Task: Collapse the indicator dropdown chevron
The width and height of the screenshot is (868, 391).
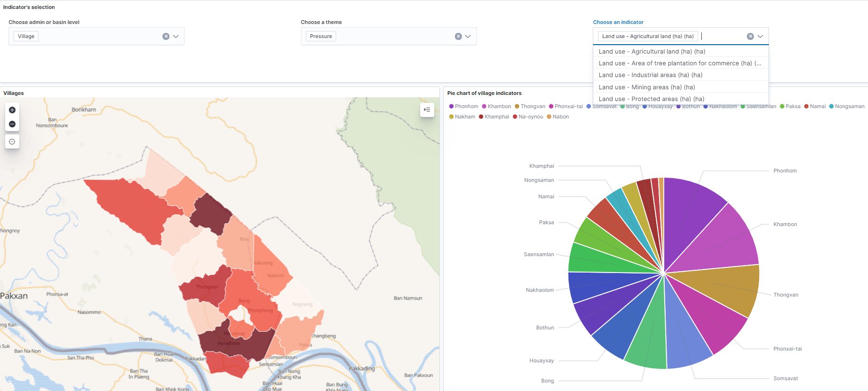Action: click(x=760, y=36)
